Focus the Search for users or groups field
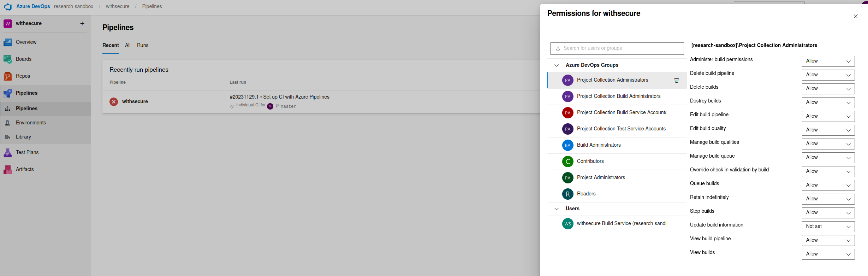 (617, 48)
